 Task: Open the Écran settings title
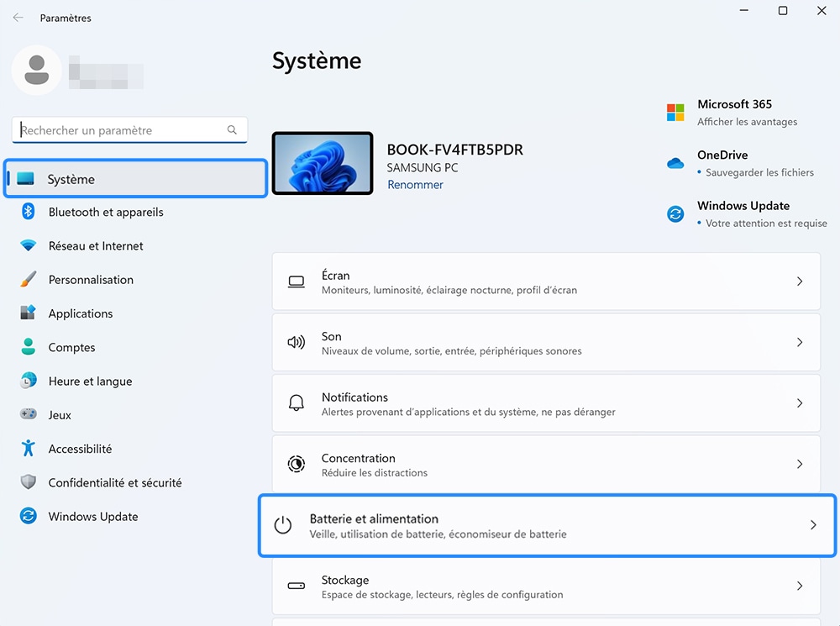click(335, 275)
